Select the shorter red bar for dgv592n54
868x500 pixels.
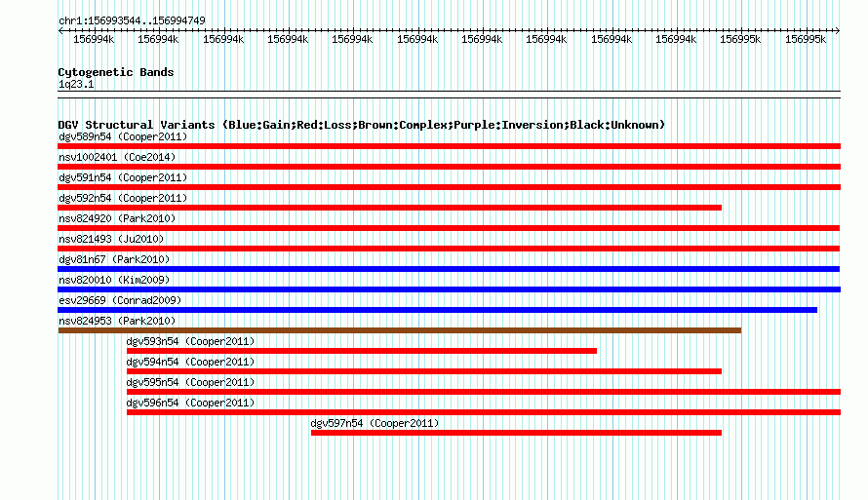(390, 208)
